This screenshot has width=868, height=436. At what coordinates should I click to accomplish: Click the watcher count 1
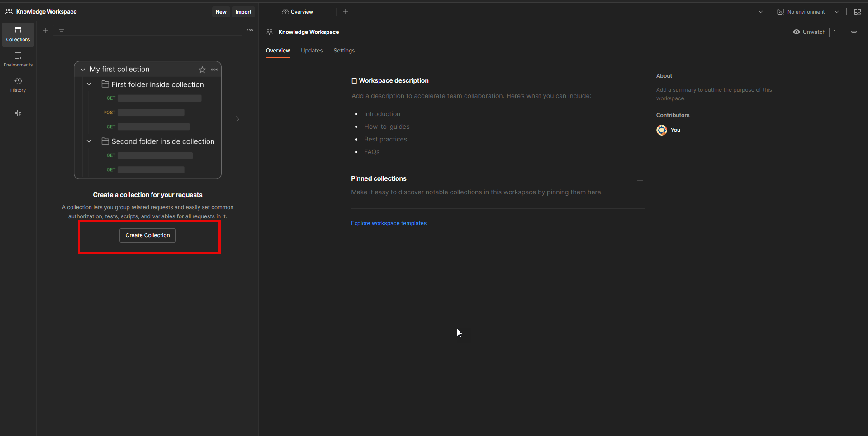pyautogui.click(x=835, y=32)
